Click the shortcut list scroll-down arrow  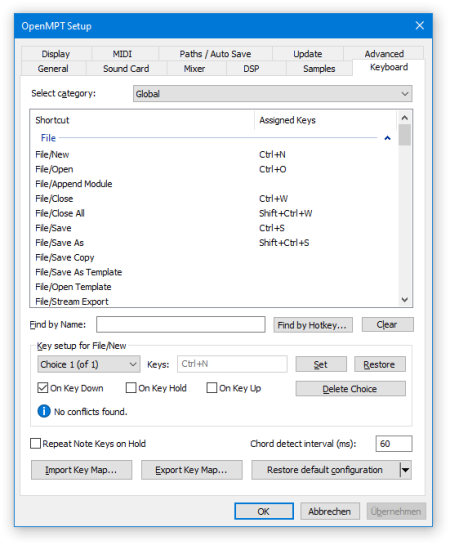pyautogui.click(x=404, y=300)
